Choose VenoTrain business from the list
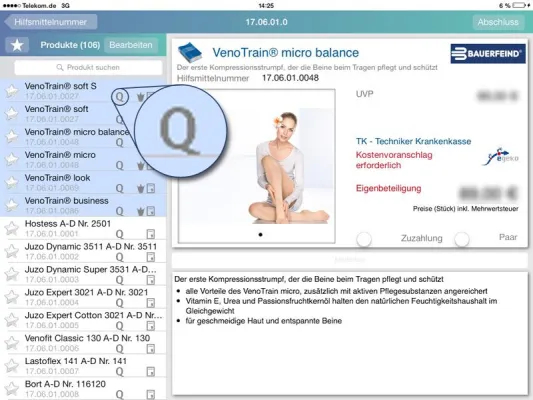 [67, 201]
